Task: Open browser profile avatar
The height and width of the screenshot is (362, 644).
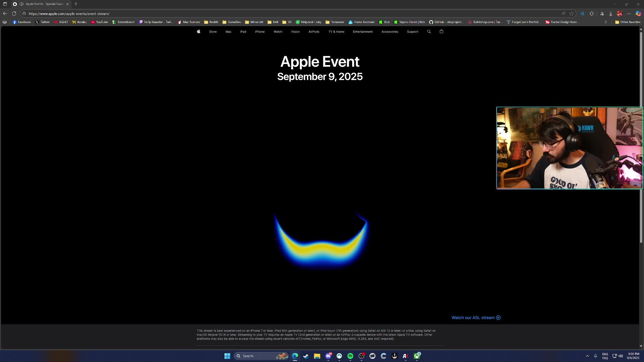Action: (x=620, y=14)
